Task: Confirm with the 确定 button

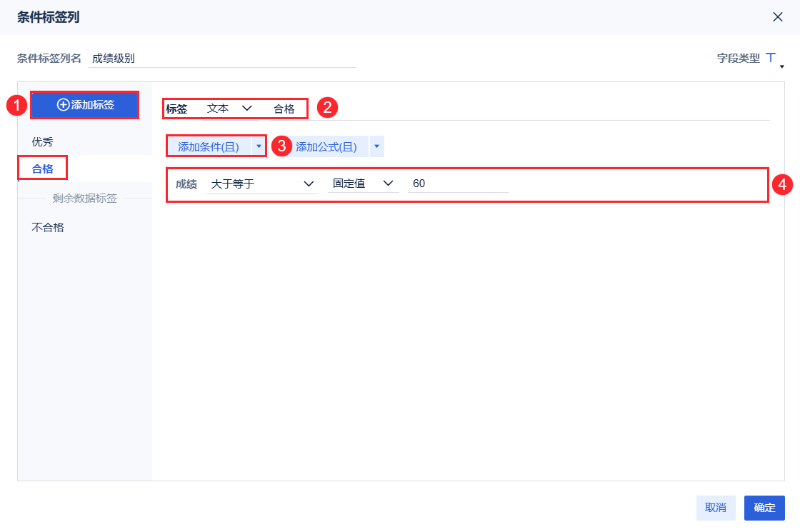Action: pyautogui.click(x=764, y=508)
